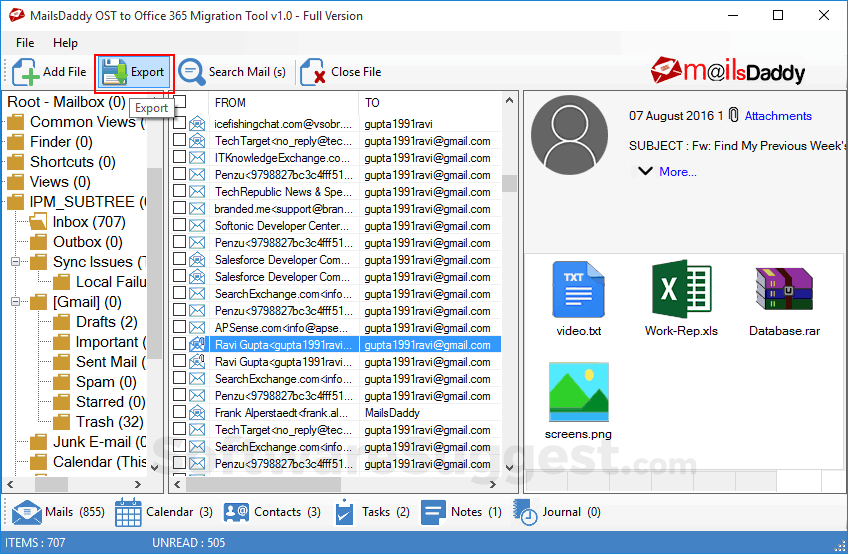This screenshot has width=848, height=554.
Task: Switch to the Contacts view icon
Action: 237,512
